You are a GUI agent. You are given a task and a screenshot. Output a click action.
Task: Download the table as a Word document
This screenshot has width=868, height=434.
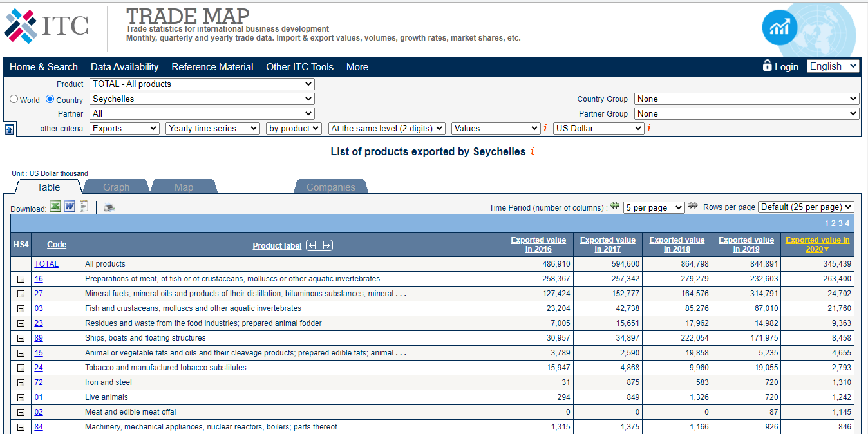[70, 207]
